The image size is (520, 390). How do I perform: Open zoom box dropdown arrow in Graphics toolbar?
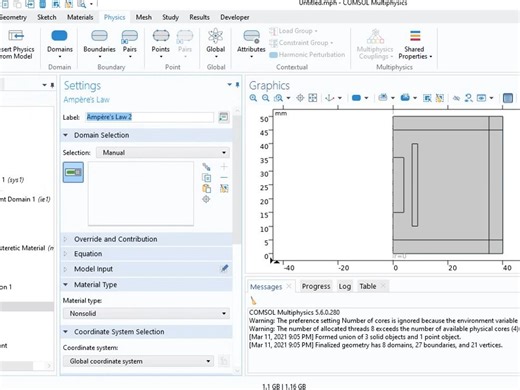(288, 98)
